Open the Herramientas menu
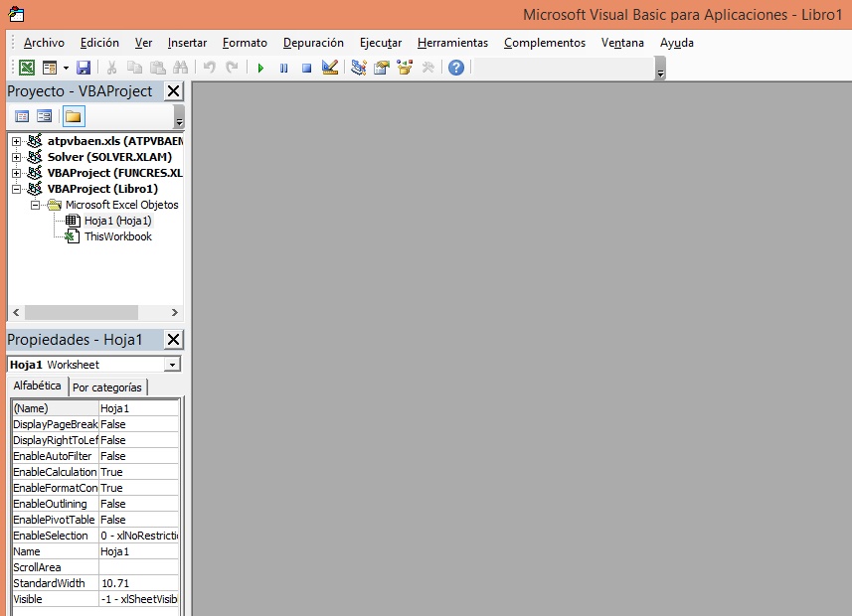Screen dimensions: 852x616 click(x=452, y=43)
